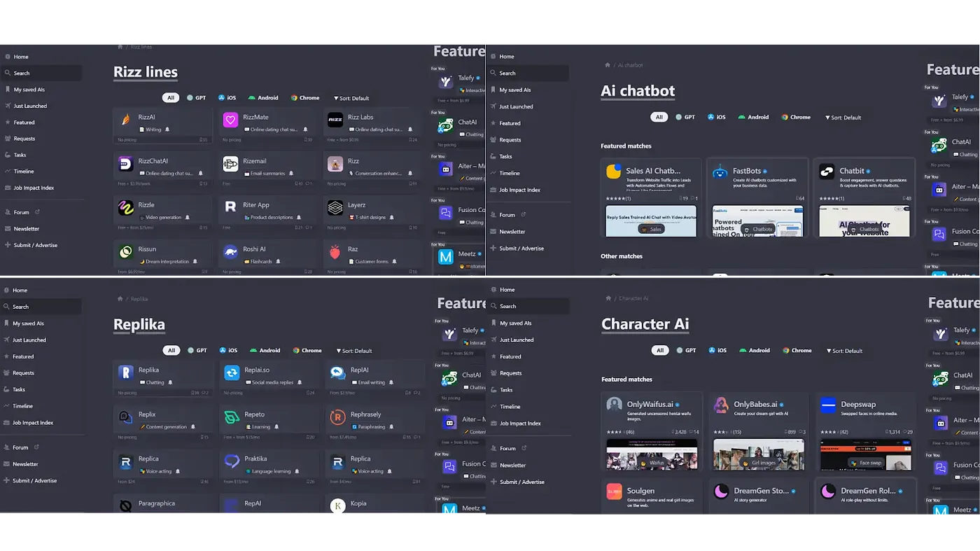Screen dimensions: 980x551
Task: Click the Rizzle colorful squiggle logo
Action: (125, 208)
